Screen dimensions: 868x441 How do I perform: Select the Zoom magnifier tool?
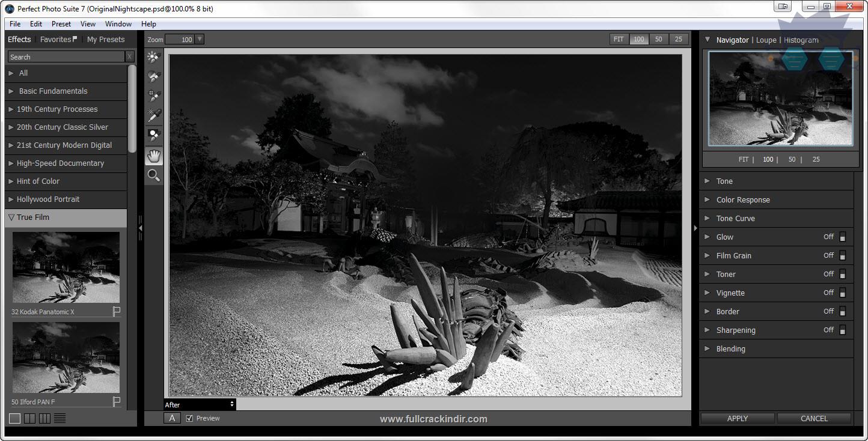click(154, 175)
